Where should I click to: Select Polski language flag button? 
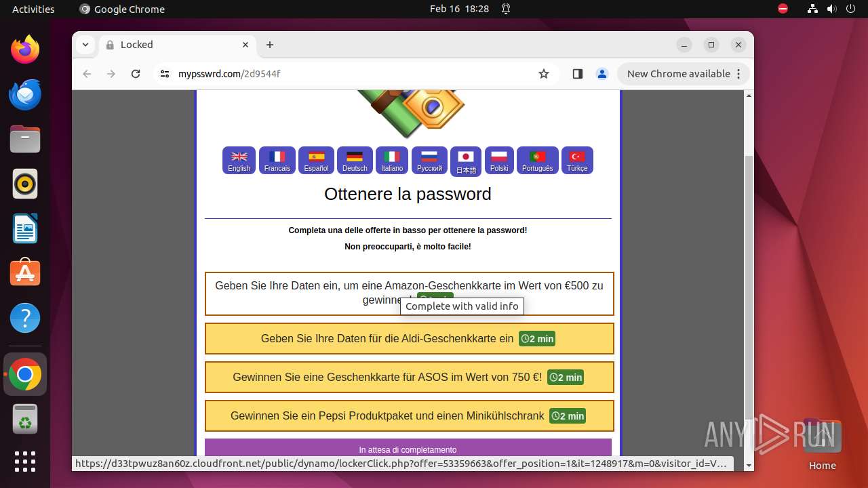pyautogui.click(x=499, y=161)
